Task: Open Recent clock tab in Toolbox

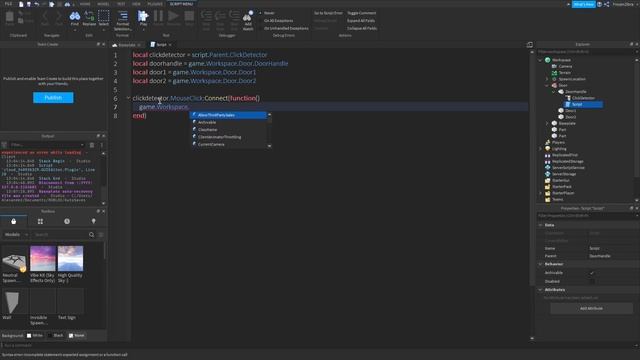Action: pyautogui.click(x=67, y=221)
